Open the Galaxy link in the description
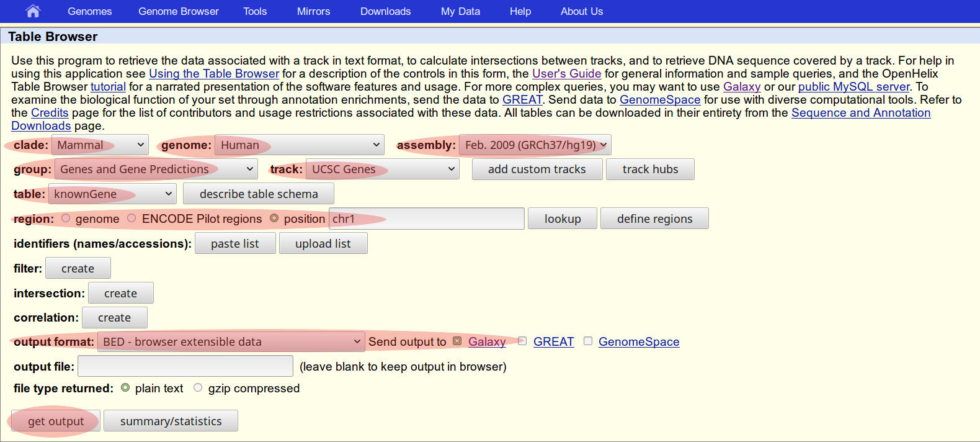 click(x=742, y=86)
